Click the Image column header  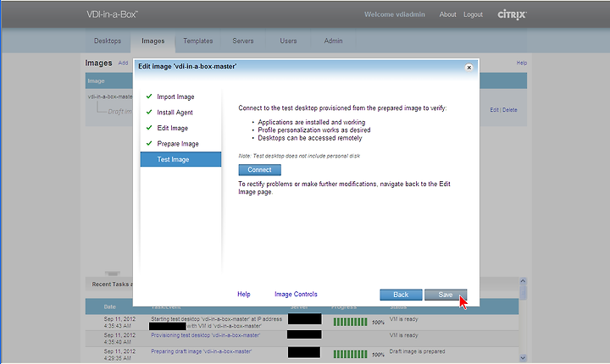(x=96, y=81)
